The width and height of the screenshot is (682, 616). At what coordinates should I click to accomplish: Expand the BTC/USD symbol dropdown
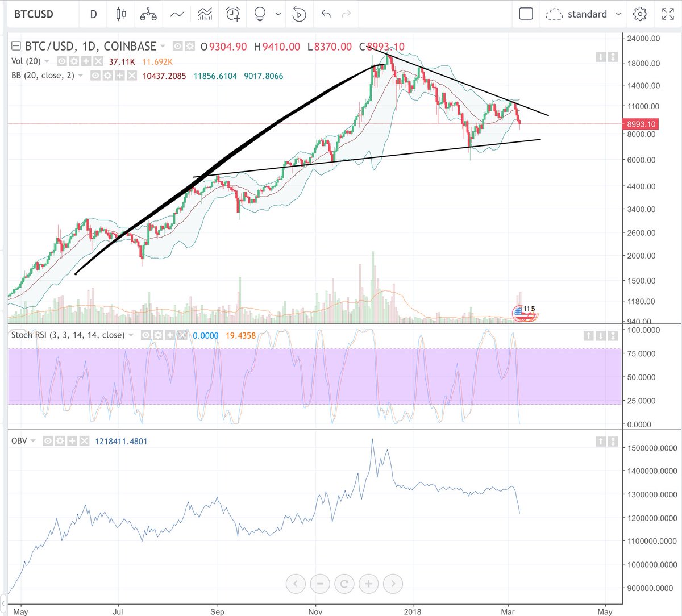[163, 46]
